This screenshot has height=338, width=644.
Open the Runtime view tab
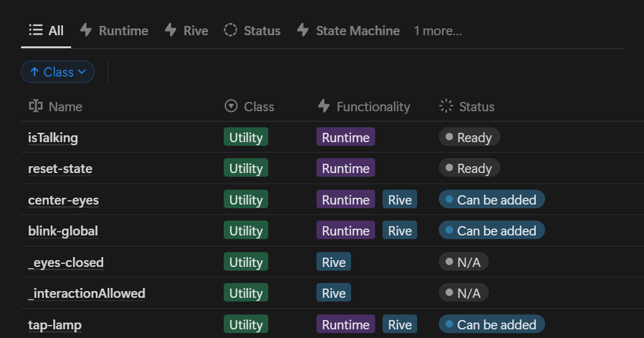[114, 31]
